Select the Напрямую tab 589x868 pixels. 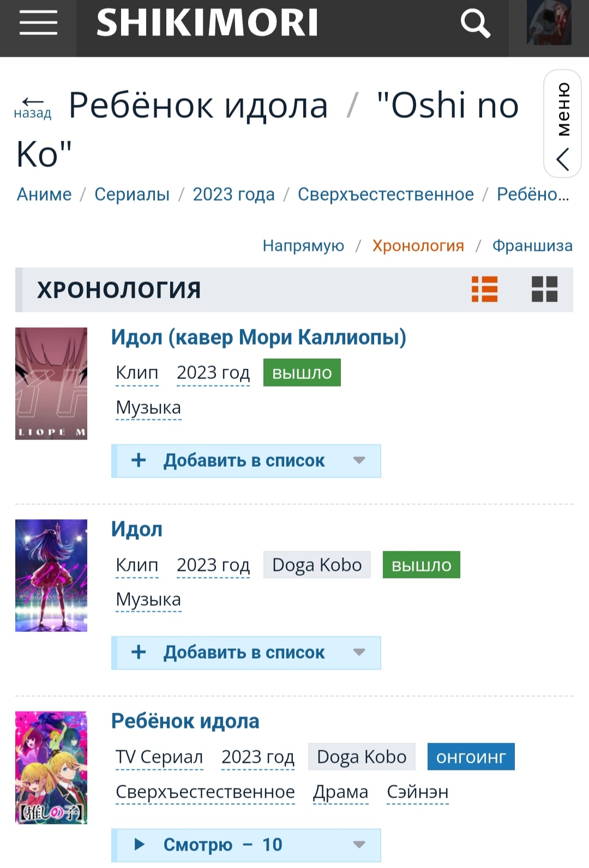303,246
